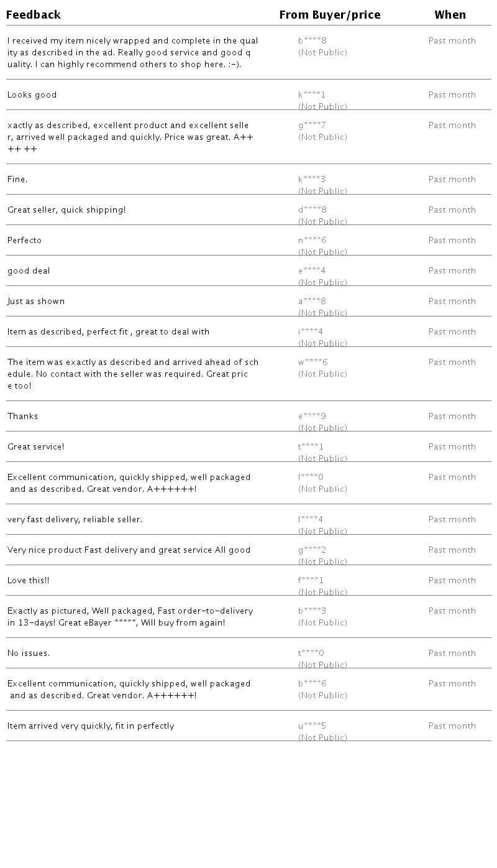Click "very fast delivery, reliable seller." comment
The height and width of the screenshot is (868, 497).
(75, 520)
